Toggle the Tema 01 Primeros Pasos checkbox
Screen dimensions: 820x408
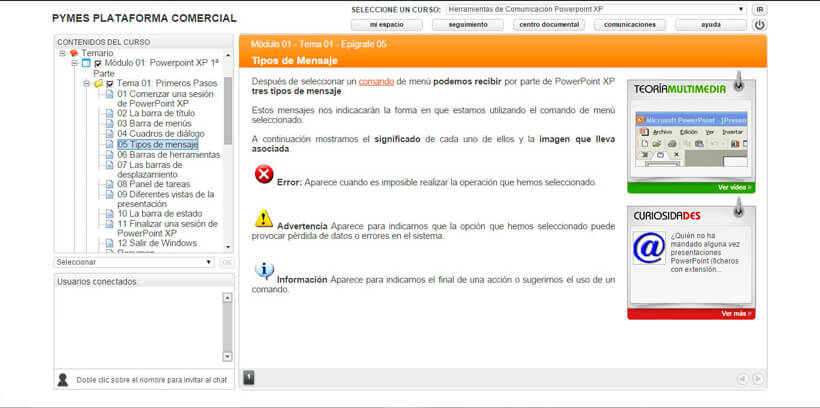point(109,83)
